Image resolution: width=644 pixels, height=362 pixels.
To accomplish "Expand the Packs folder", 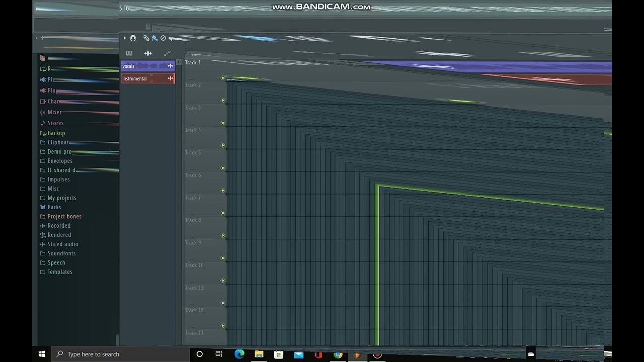I will [51, 207].
